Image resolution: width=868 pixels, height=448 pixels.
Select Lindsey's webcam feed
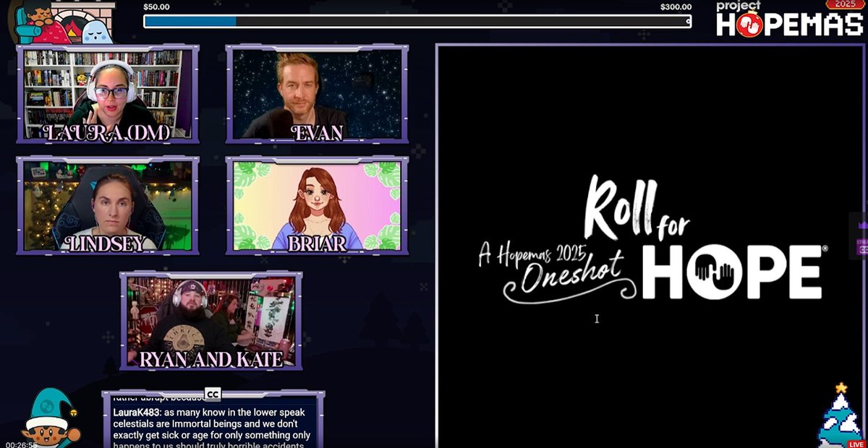pyautogui.click(x=108, y=206)
